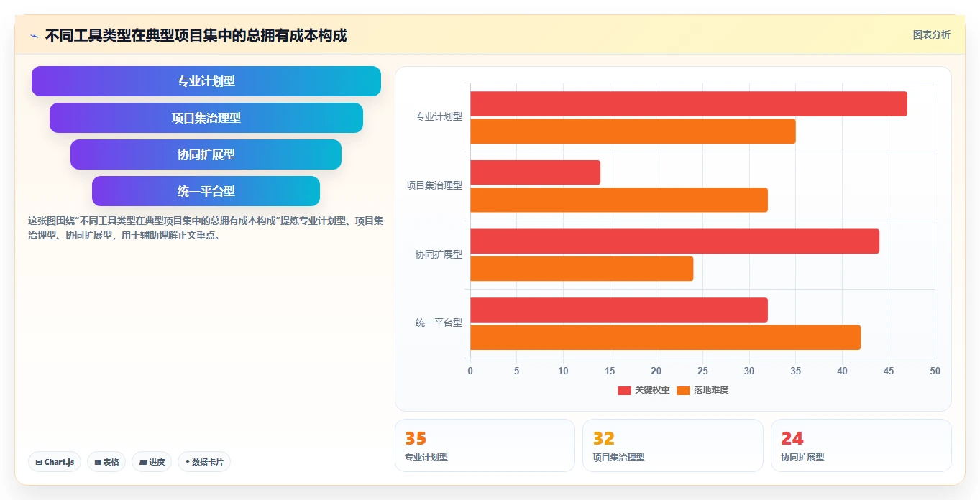Open the 32 项目集治理型 data card
Viewport: 980px width, 500px height.
[x=673, y=445]
